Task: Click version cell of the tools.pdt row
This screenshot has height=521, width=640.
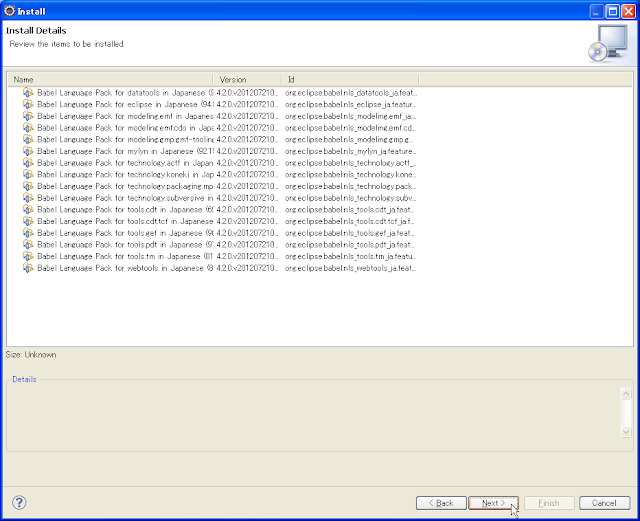Action: pyautogui.click(x=247, y=245)
